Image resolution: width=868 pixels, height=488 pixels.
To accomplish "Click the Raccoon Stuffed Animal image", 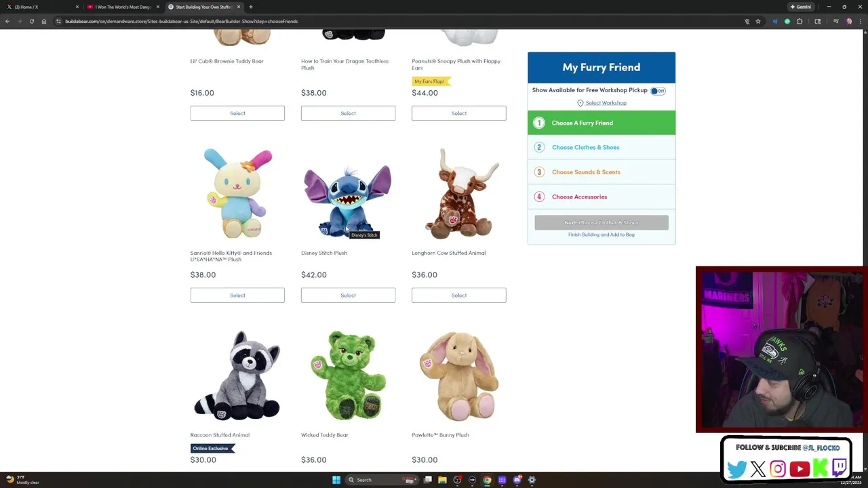I will point(237,376).
